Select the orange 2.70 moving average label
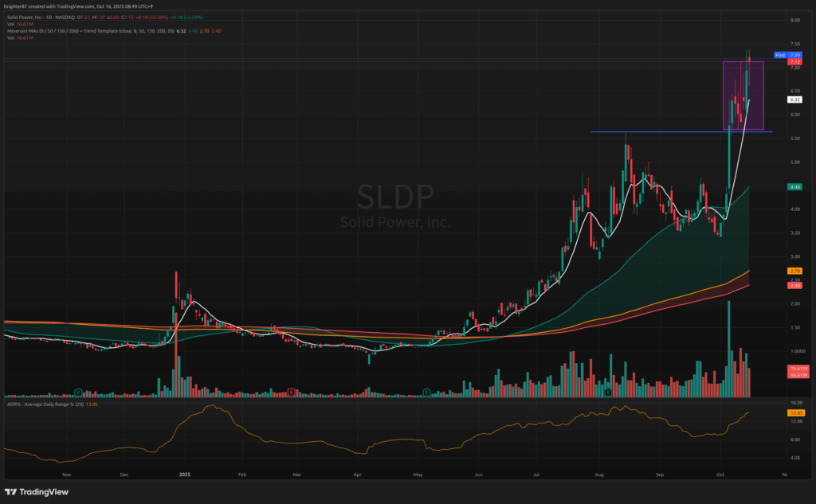The width and height of the screenshot is (816, 504). pyautogui.click(x=794, y=272)
